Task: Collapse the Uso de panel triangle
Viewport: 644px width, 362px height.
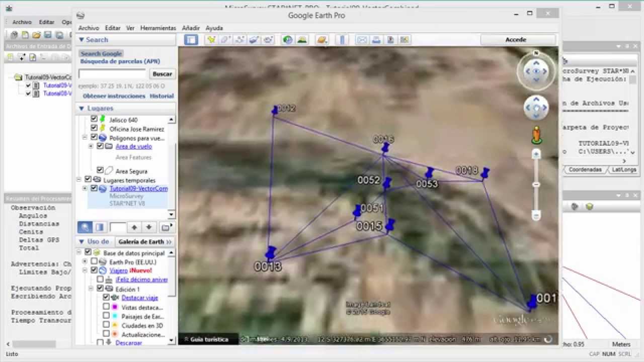Action: 82,241
